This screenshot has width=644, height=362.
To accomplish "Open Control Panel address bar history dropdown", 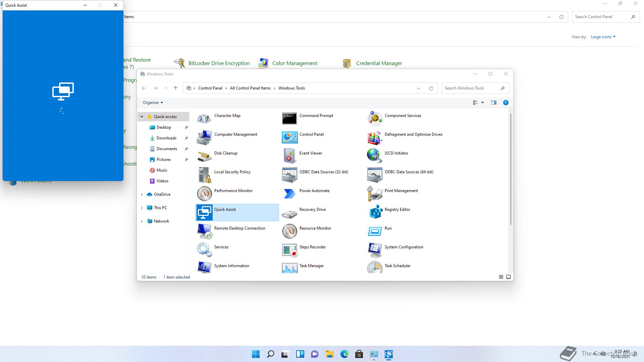I will [549, 17].
